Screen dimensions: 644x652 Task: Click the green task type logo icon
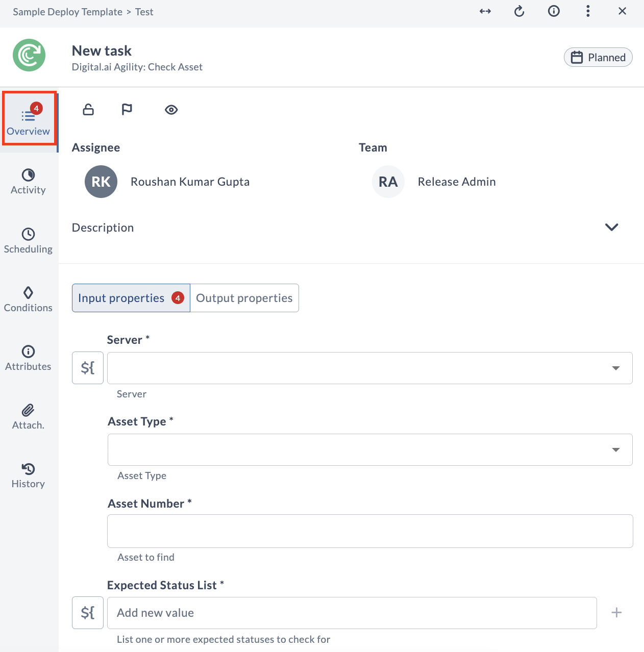point(29,55)
